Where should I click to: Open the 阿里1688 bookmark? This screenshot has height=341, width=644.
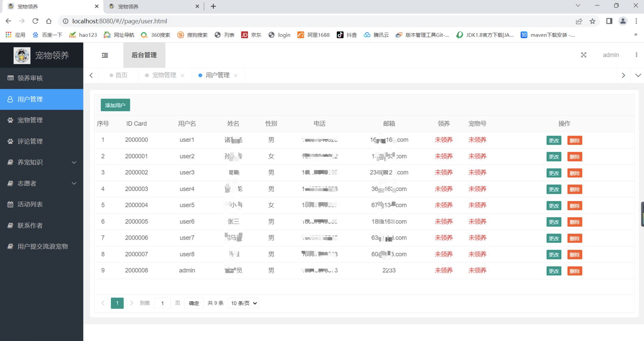[x=314, y=35]
